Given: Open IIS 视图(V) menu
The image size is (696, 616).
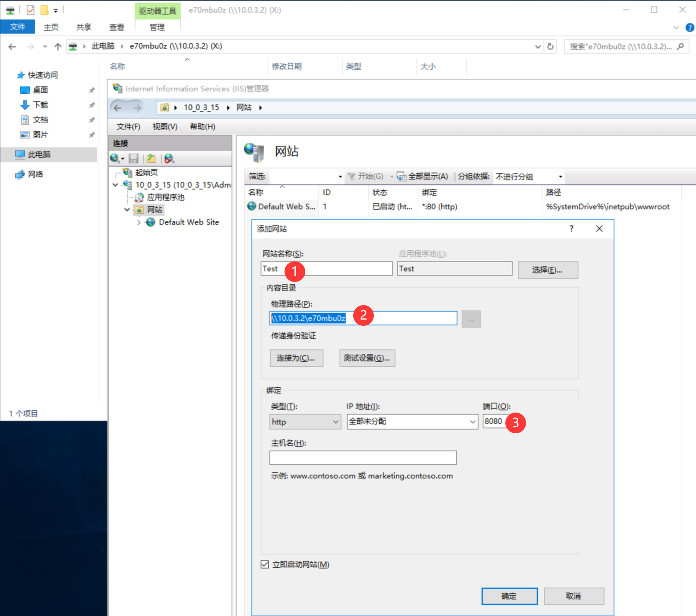Looking at the screenshot, I should point(165,127).
